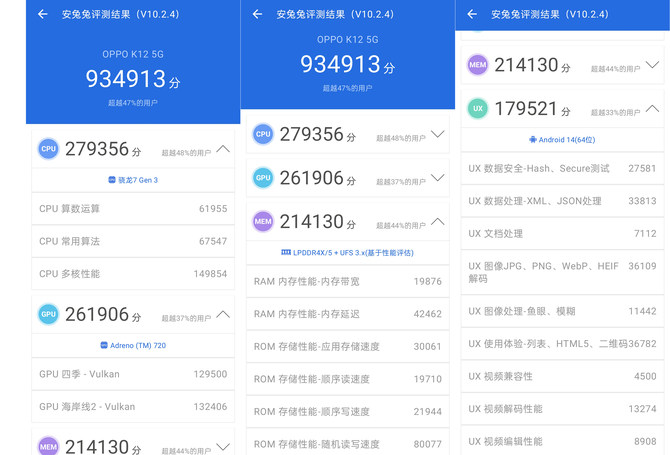670x455 pixels.
Task: Select the CPU 常用算法 row
Action: (x=133, y=241)
